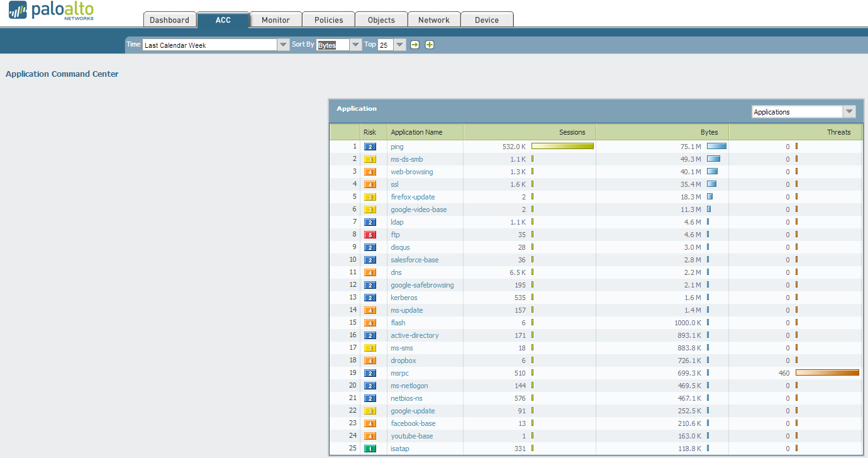868x458 pixels.
Task: Click the Bytes column header
Action: point(662,132)
